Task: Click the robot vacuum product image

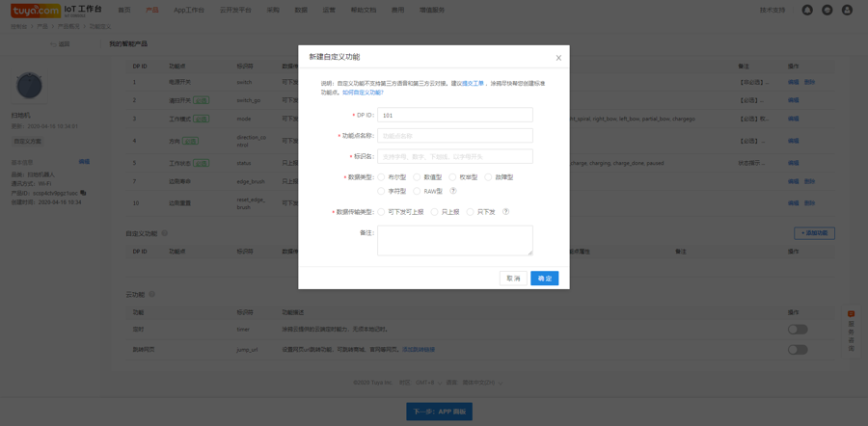Action: [x=29, y=86]
